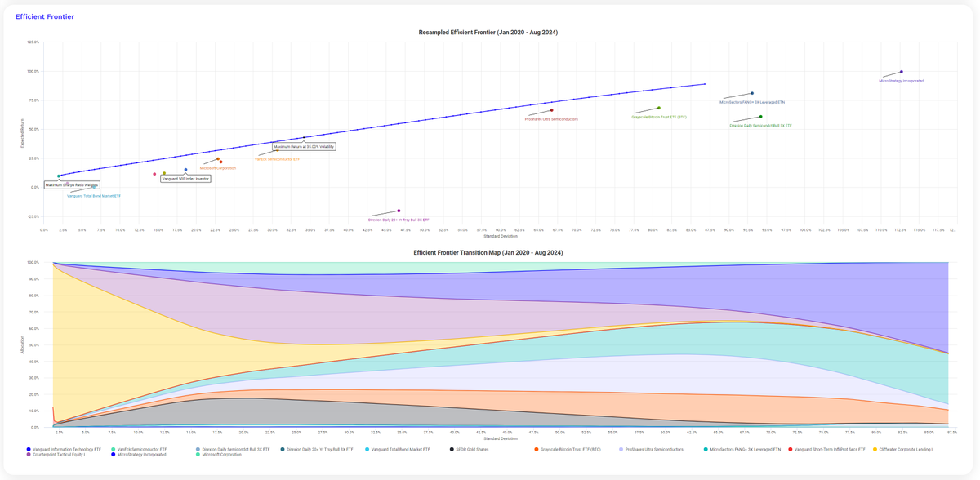980x480 pixels.
Task: Click Maximum Return at 35.00% Volatility callout
Action: [x=303, y=147]
